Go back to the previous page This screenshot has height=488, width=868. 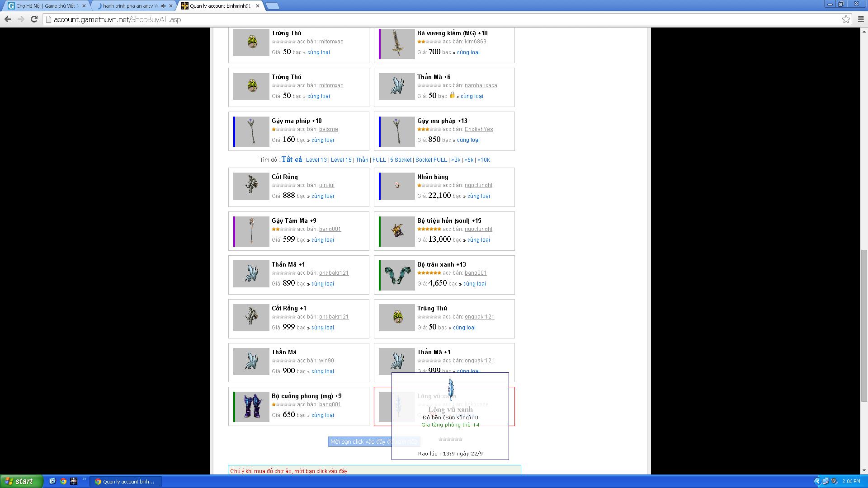pyautogui.click(x=8, y=19)
